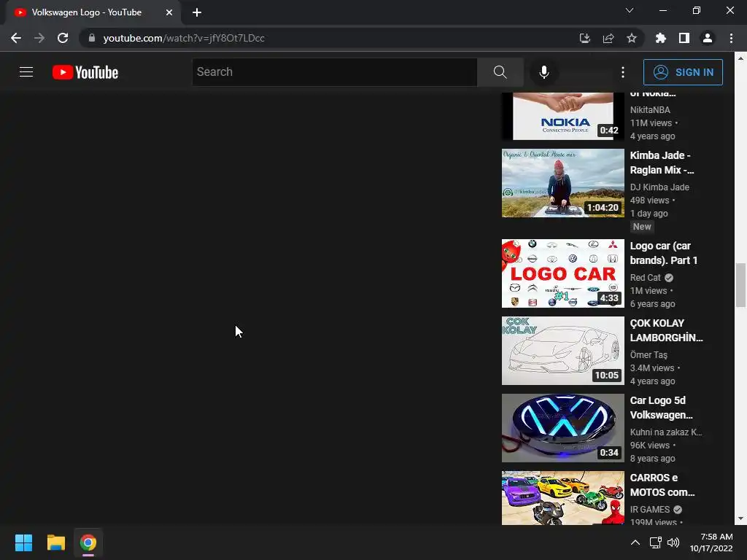
Task: Click the SIGN IN button
Action: click(683, 72)
